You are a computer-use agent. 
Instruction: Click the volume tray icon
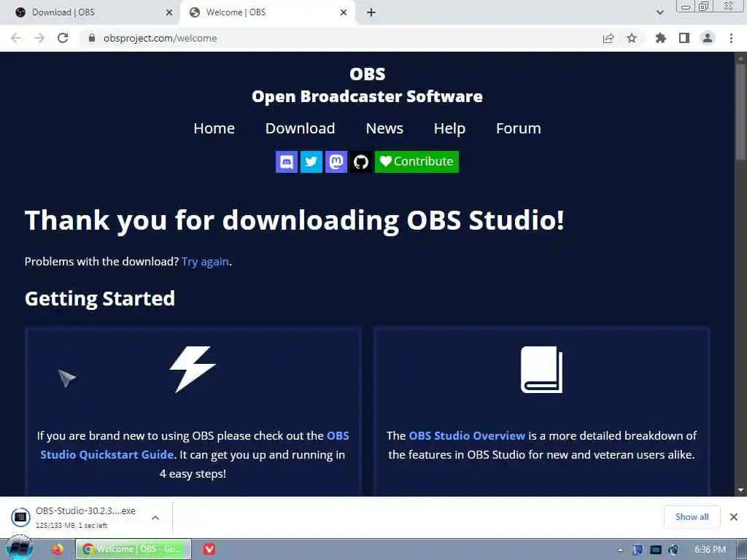(x=673, y=550)
